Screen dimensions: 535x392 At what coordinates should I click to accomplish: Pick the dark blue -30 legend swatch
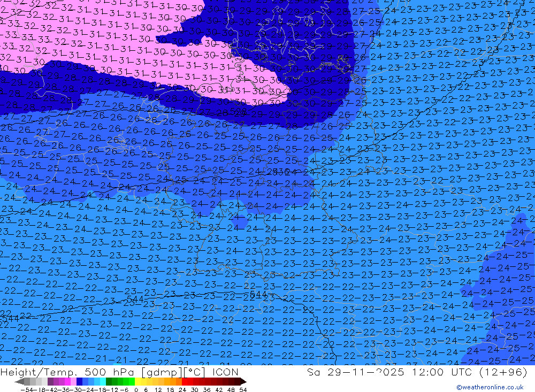pos(79,381)
